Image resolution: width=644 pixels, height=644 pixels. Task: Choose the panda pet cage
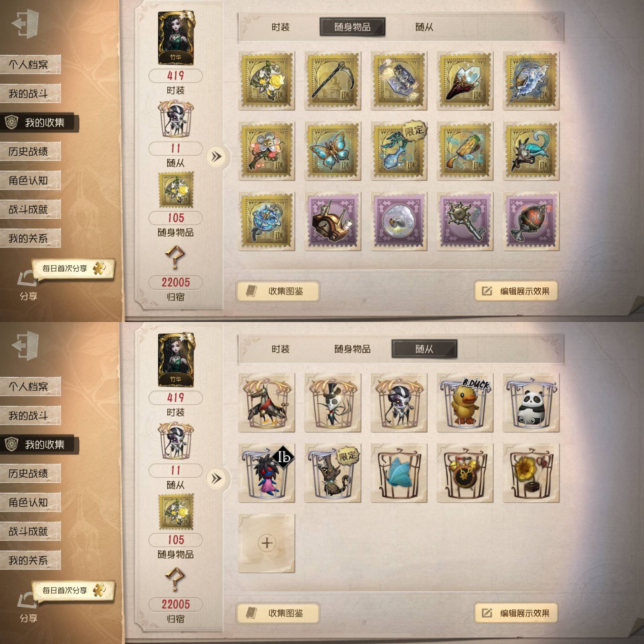(531, 403)
